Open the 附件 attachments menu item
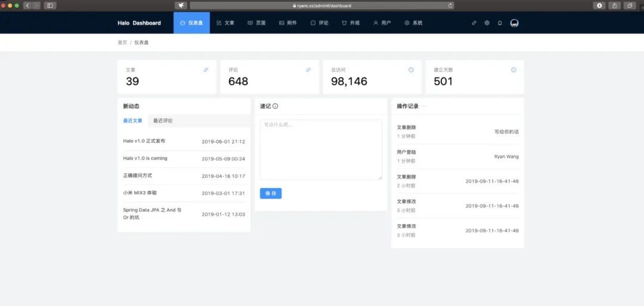644x306 pixels. [287, 23]
